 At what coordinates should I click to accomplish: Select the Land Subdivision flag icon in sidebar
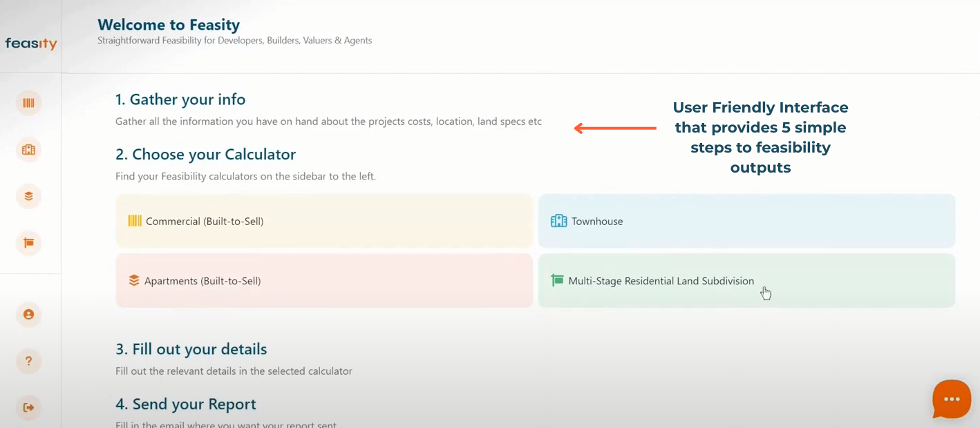[28, 243]
